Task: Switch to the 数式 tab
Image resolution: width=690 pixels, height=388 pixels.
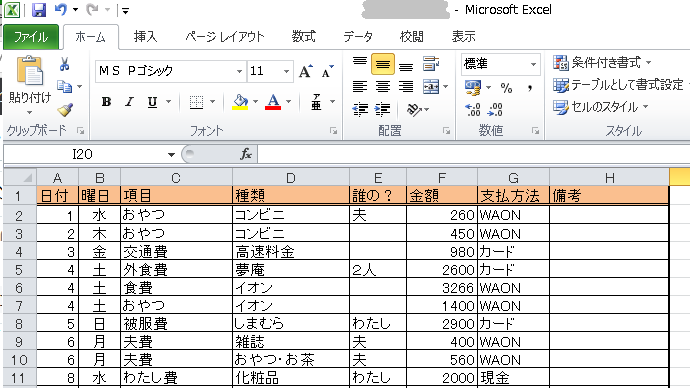Action: 304,37
